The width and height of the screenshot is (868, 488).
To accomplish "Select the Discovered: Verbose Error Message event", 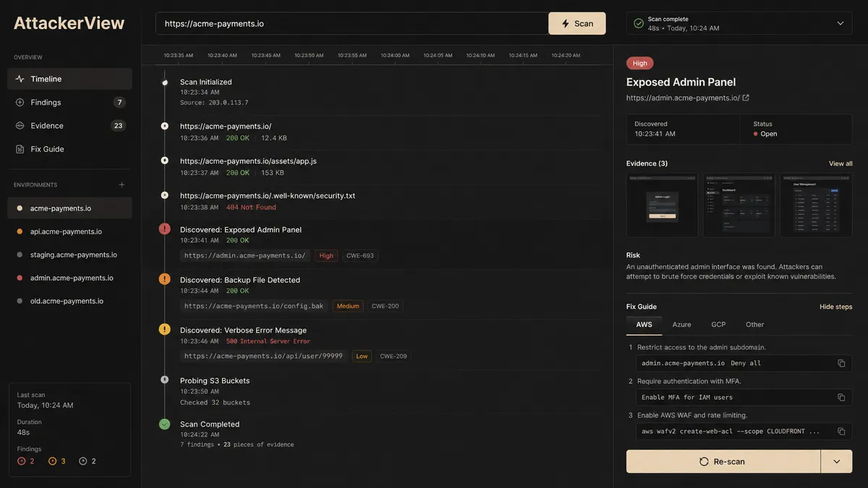I will click(243, 330).
